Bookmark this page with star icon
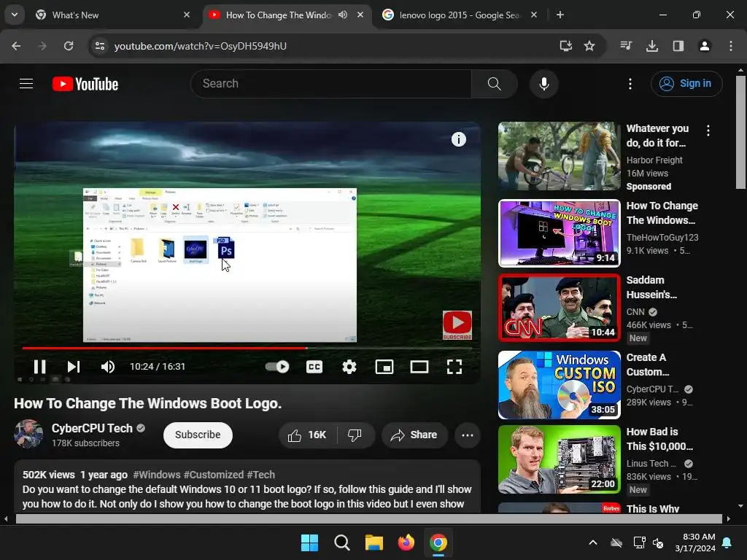747x560 pixels. [589, 46]
